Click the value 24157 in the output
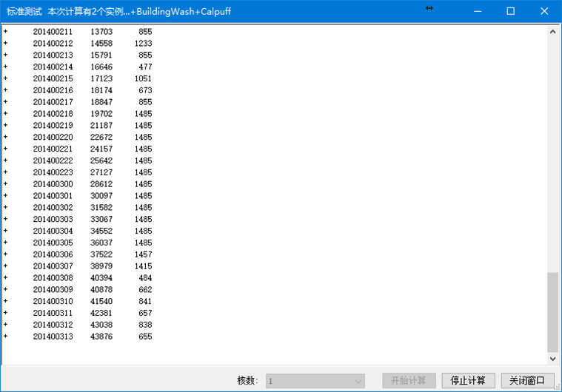Image resolution: width=562 pixels, height=392 pixels. (101, 149)
